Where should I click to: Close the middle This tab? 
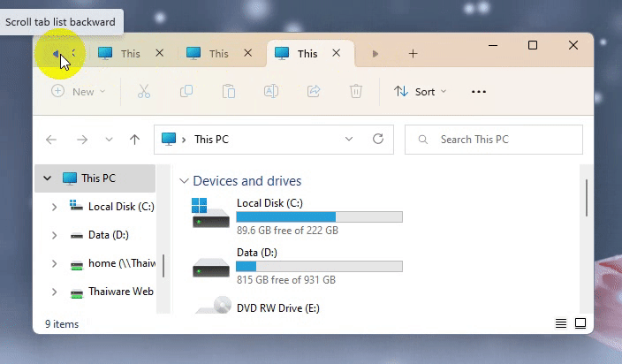pyautogui.click(x=248, y=53)
